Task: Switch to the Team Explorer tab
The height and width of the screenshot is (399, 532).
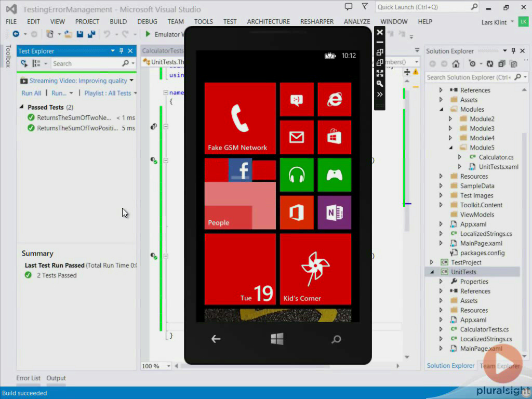Action: 500,366
